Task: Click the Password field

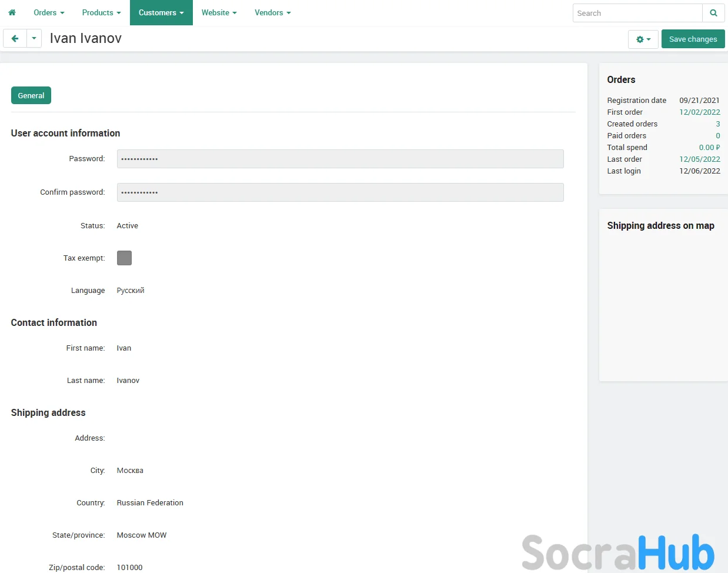Action: point(340,159)
